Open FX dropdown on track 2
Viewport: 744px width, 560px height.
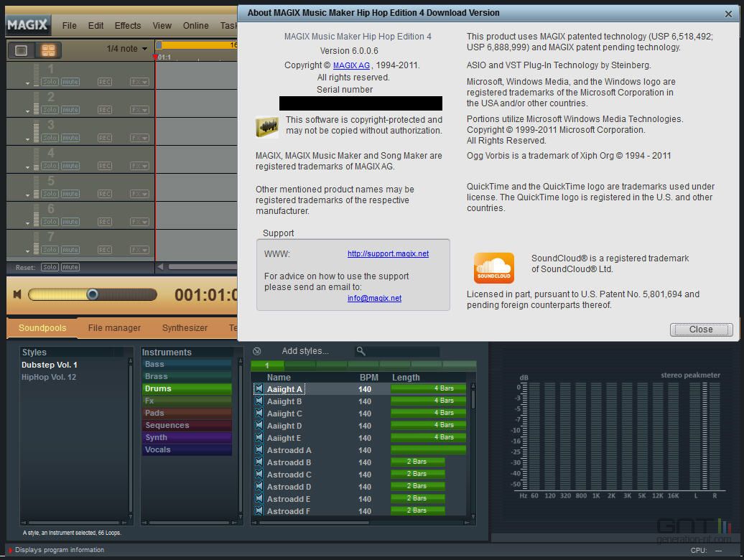coord(139,110)
